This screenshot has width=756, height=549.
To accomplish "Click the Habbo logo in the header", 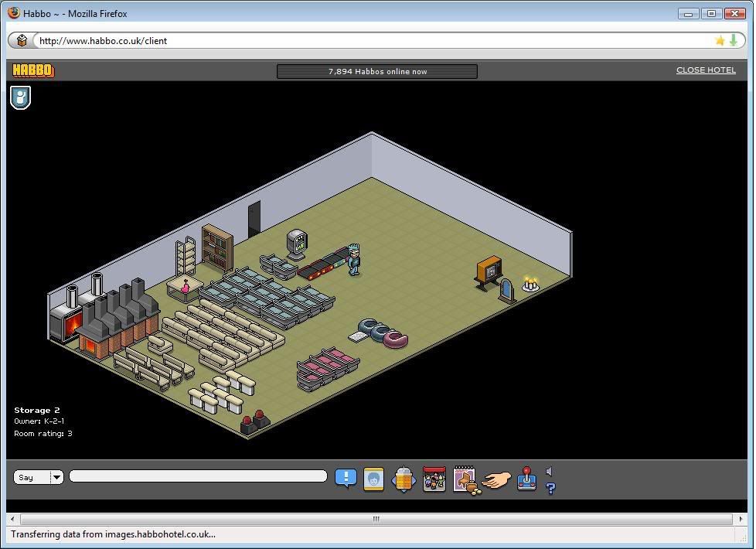I will pyautogui.click(x=33, y=70).
